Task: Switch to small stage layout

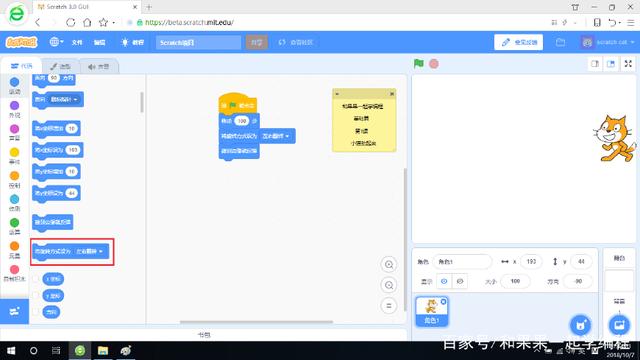Action: [595, 64]
